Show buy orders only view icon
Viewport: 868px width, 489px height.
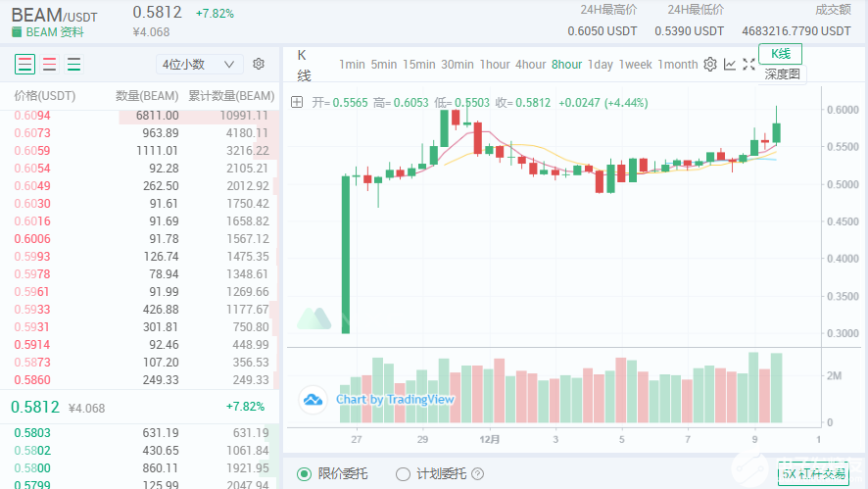coord(73,65)
